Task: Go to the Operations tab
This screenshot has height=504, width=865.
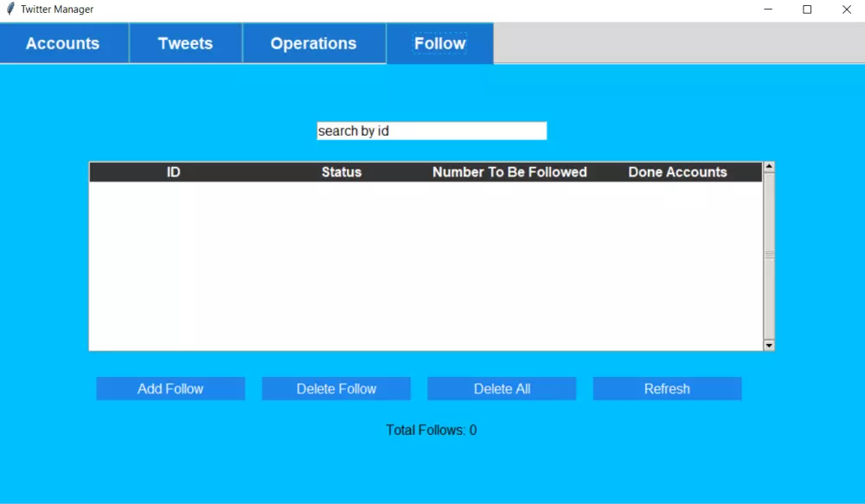Action: click(314, 43)
